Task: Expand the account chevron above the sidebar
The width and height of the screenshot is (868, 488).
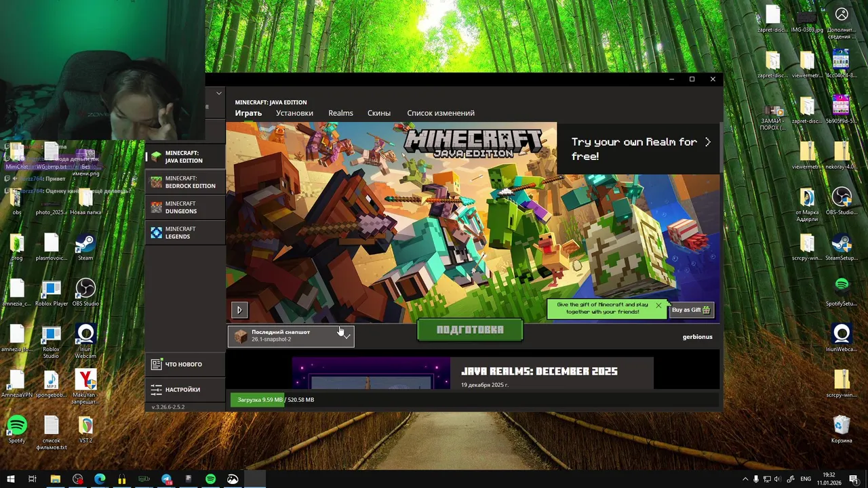Action: click(218, 93)
